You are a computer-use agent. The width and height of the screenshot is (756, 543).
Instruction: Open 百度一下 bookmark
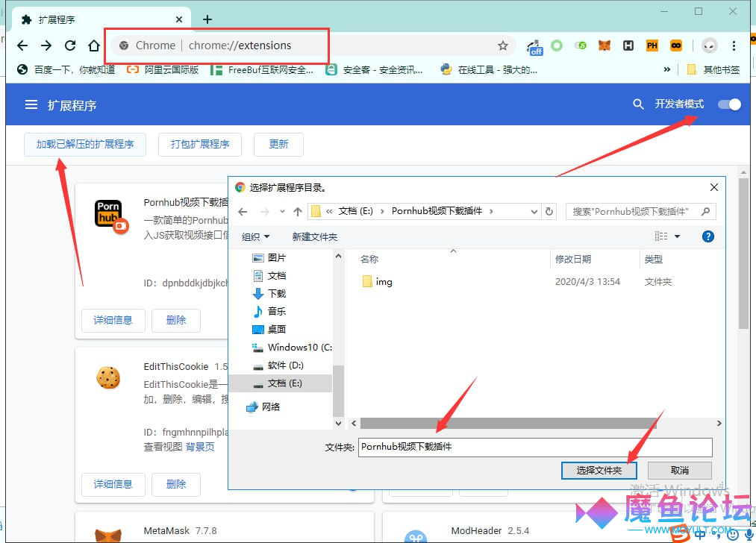[66, 70]
